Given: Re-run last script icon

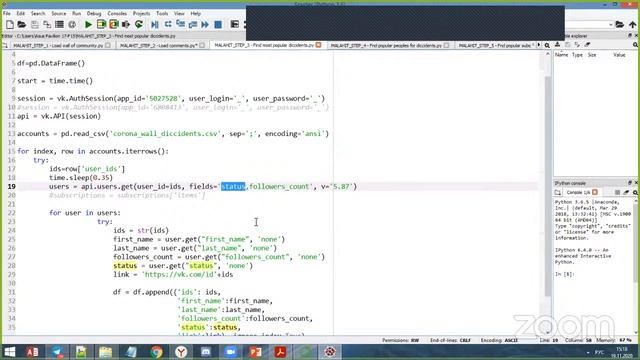Looking at the screenshot, I should tap(139, 24).
